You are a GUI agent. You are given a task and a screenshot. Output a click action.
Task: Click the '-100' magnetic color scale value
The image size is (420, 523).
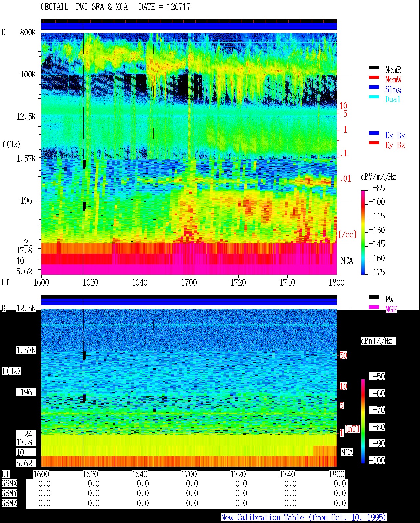click(x=377, y=460)
